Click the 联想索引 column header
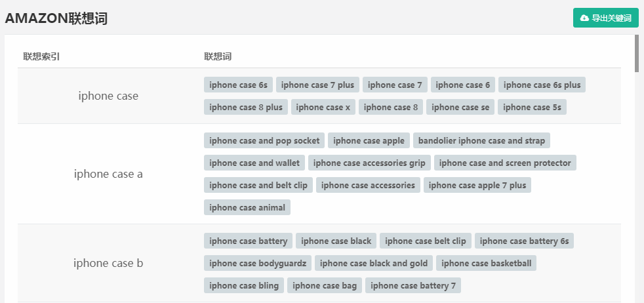644x303 pixels. point(41,56)
